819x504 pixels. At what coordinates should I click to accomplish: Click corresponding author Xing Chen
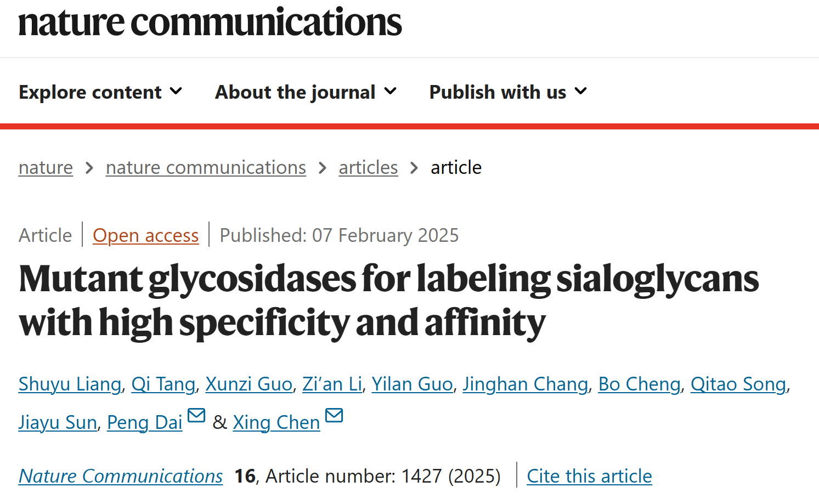click(276, 423)
